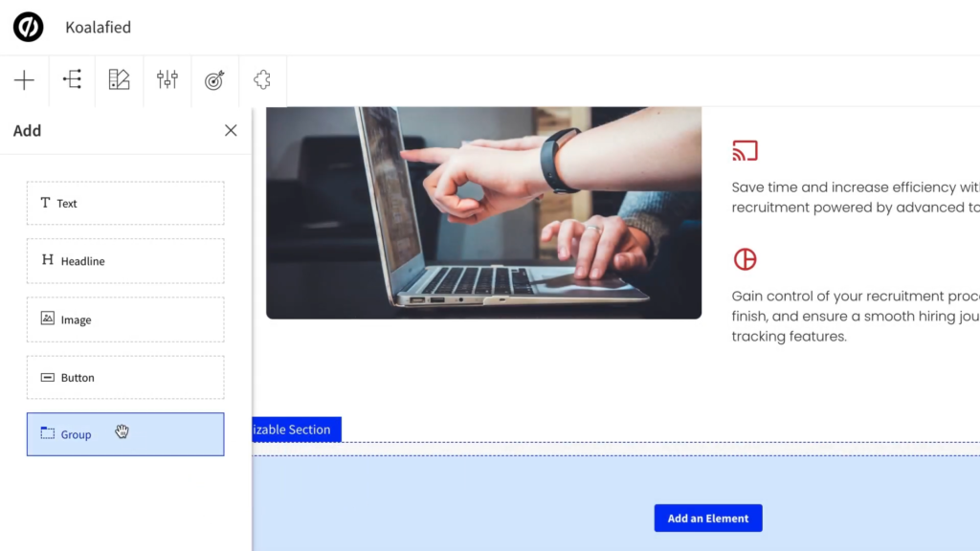980x551 pixels.
Task: Select the Group element
Action: click(125, 434)
